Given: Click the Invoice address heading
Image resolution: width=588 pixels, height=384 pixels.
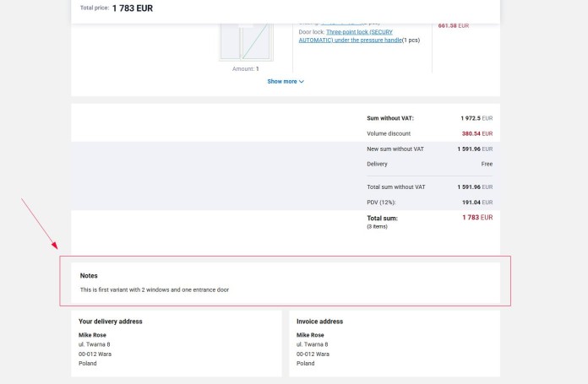Looking at the screenshot, I should click(x=319, y=322).
